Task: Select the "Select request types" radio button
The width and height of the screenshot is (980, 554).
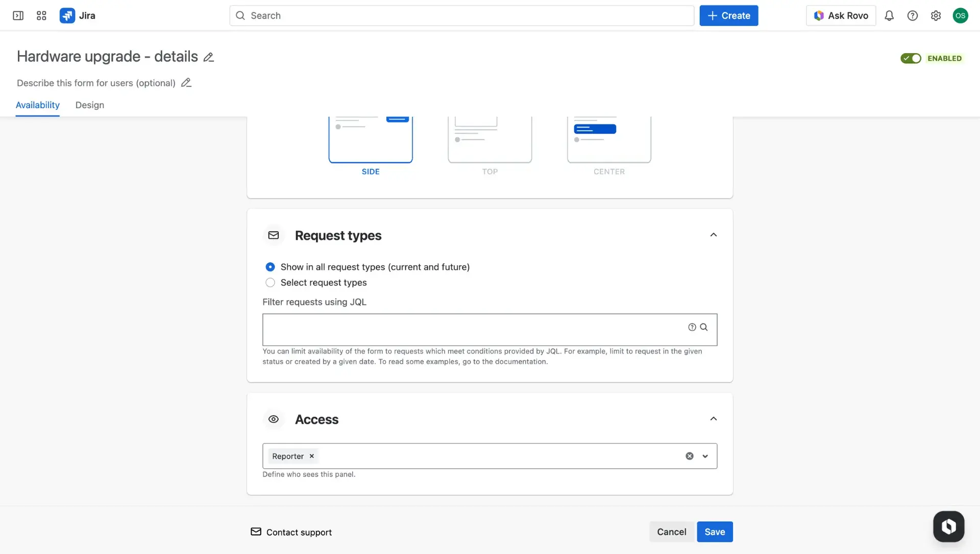Action: [x=270, y=282]
